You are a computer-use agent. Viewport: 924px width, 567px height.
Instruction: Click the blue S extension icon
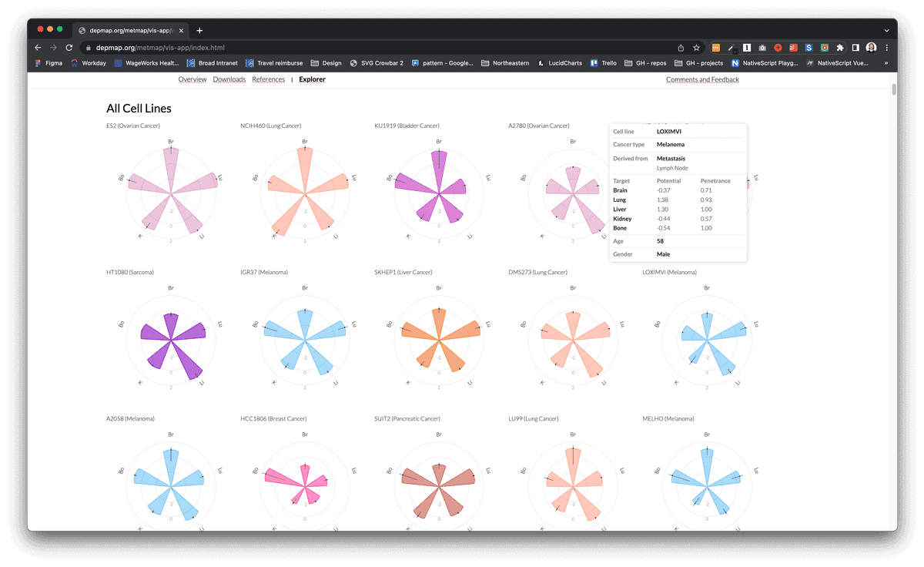808,47
